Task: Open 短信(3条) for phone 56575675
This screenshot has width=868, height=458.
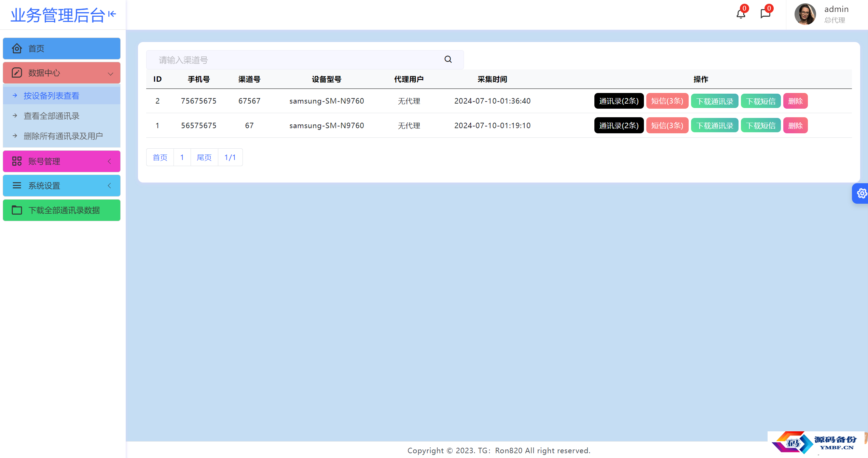Action: point(667,125)
